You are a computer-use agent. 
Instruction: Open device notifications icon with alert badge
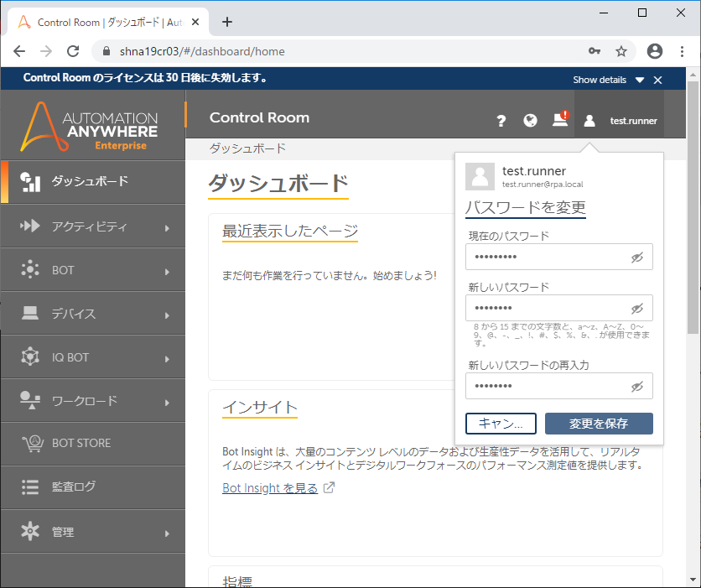tap(560, 119)
